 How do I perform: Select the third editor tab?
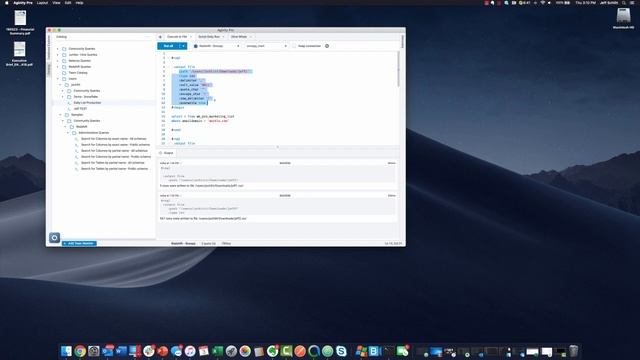click(239, 37)
